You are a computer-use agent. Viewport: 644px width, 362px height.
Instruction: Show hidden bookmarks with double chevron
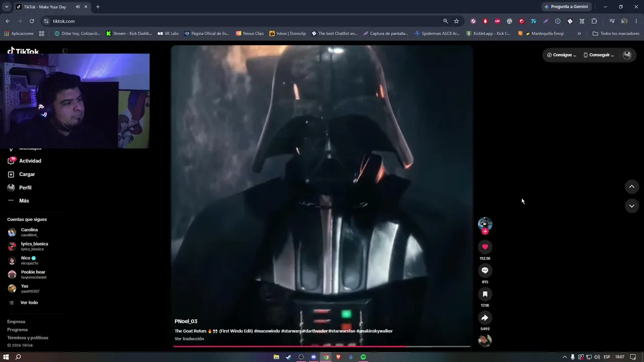[579, 34]
